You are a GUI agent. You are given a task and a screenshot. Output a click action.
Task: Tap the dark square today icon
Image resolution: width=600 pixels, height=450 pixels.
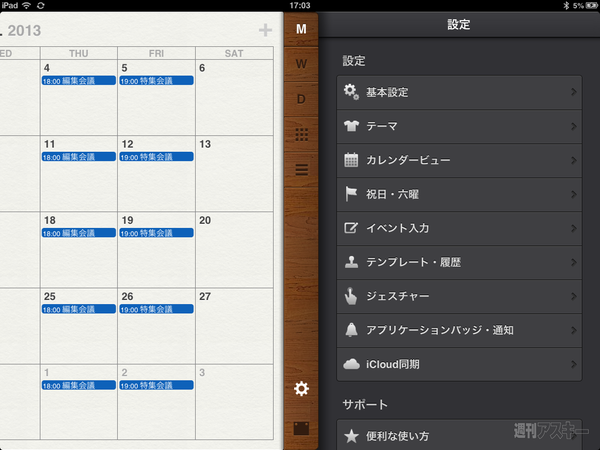pos(301,428)
